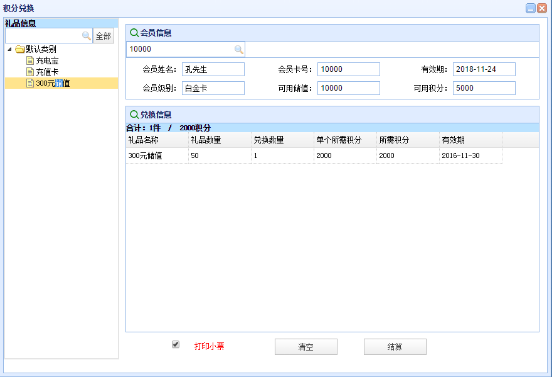The width and height of the screenshot is (552, 377).
Task: Toggle the 打印小票 checkbox
Action: pyautogui.click(x=176, y=344)
